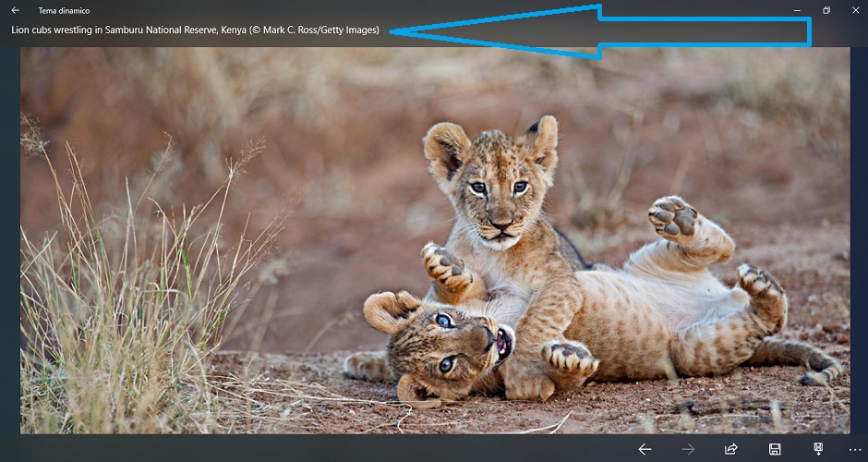Click the lion cubs photo
This screenshot has width=868, height=462.
pos(435,240)
